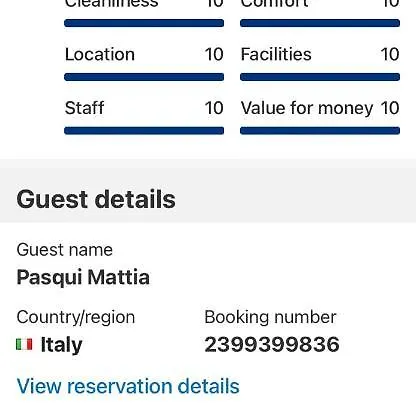Click the Staff score bar

[x=144, y=131]
